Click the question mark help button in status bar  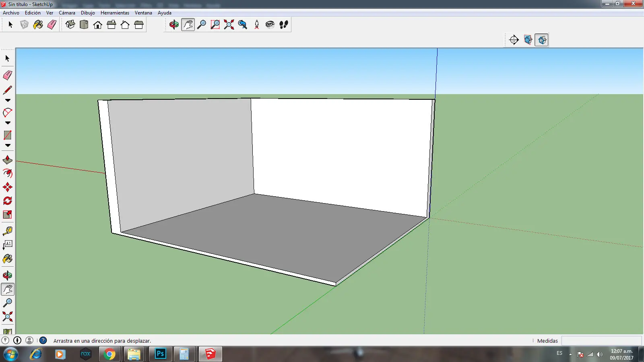pyautogui.click(x=43, y=341)
